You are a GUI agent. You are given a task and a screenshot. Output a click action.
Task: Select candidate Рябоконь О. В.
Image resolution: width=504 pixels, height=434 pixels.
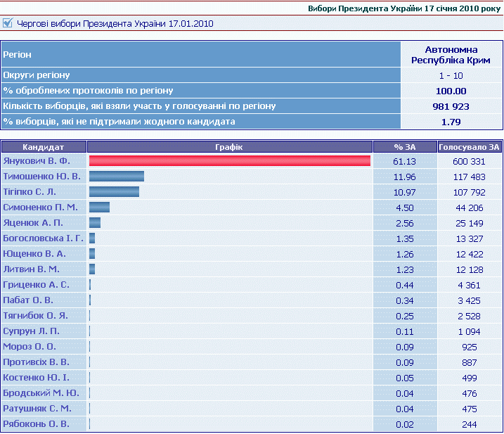coord(36,424)
